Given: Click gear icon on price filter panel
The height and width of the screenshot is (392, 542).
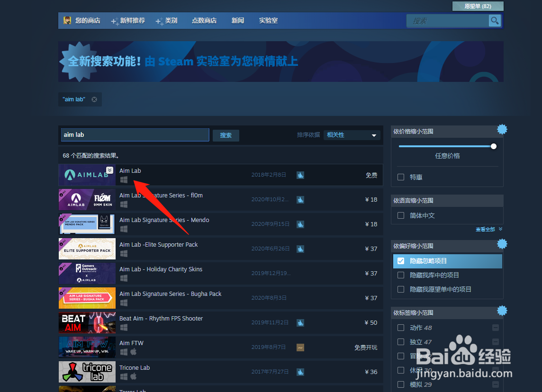Looking at the screenshot, I should (502, 130).
